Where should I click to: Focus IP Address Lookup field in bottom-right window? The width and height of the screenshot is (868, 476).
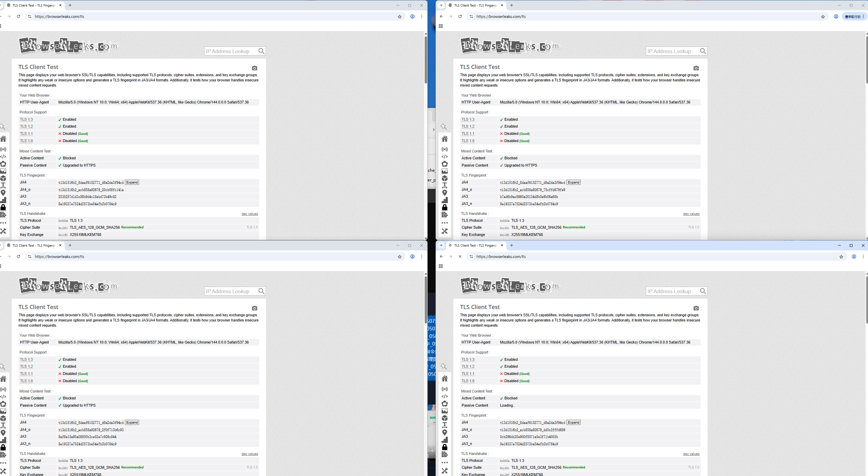[x=672, y=291]
